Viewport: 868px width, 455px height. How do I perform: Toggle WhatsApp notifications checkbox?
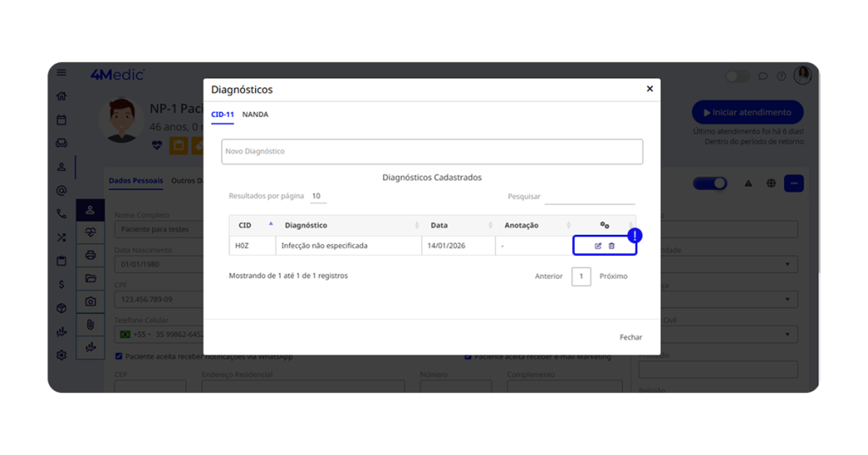(x=119, y=357)
